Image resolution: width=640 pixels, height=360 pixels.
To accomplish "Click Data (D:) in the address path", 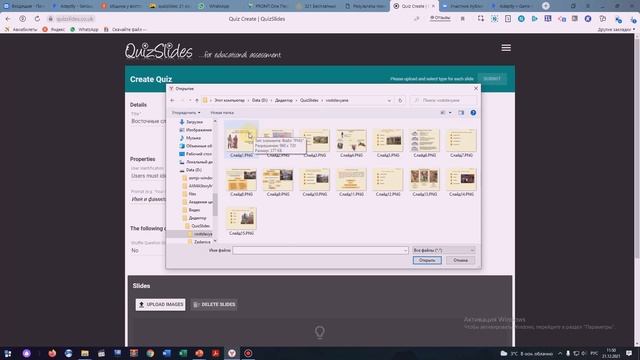I will 260,100.
